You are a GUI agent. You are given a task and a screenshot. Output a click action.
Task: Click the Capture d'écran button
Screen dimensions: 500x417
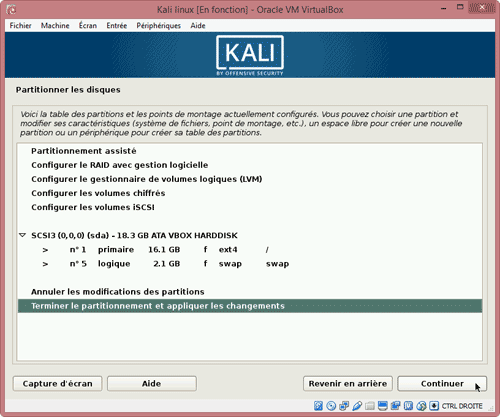[57, 384]
